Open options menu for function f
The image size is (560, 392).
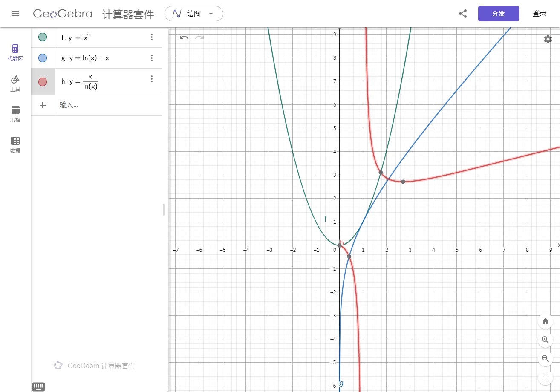[152, 37]
